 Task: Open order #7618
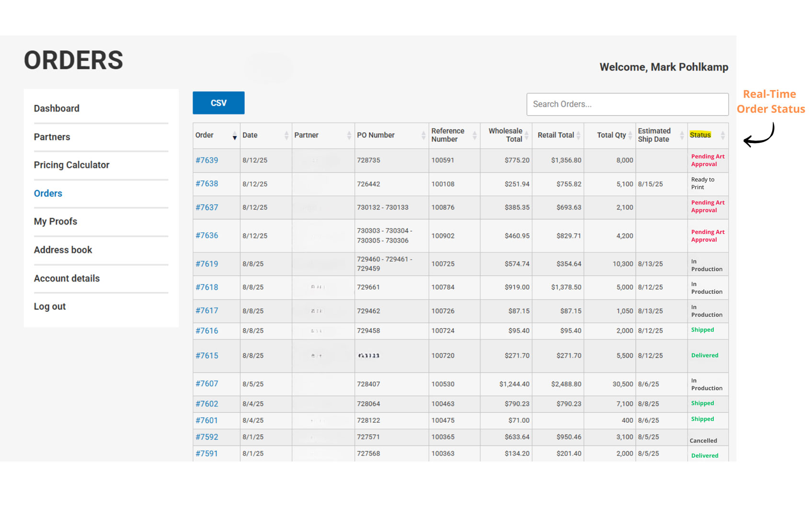click(206, 287)
